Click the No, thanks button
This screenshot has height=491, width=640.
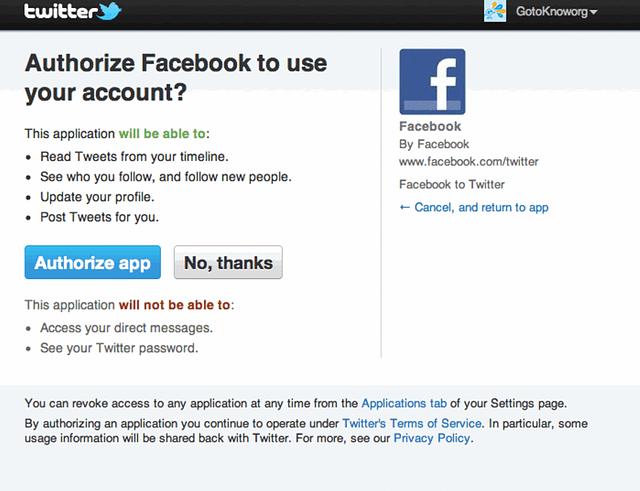228,262
